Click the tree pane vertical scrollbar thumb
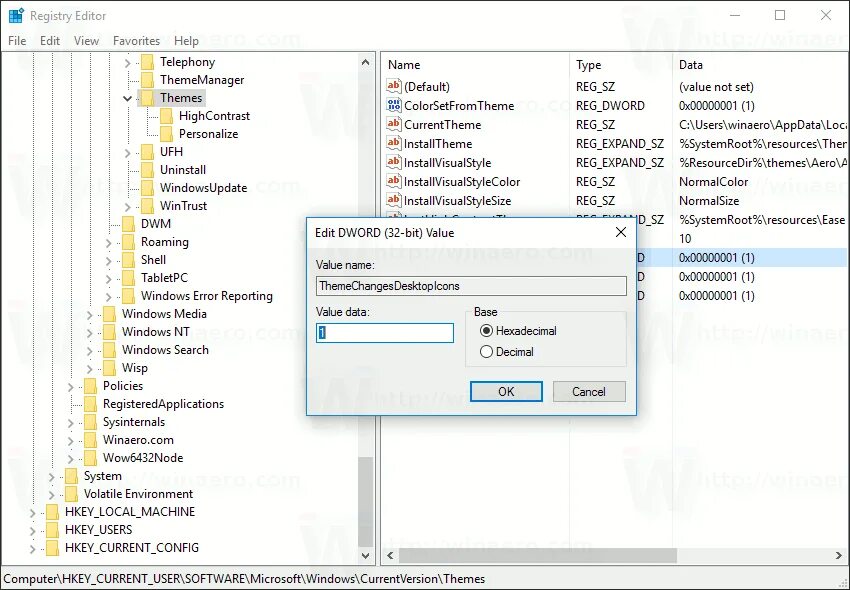The image size is (850, 590). [365, 502]
